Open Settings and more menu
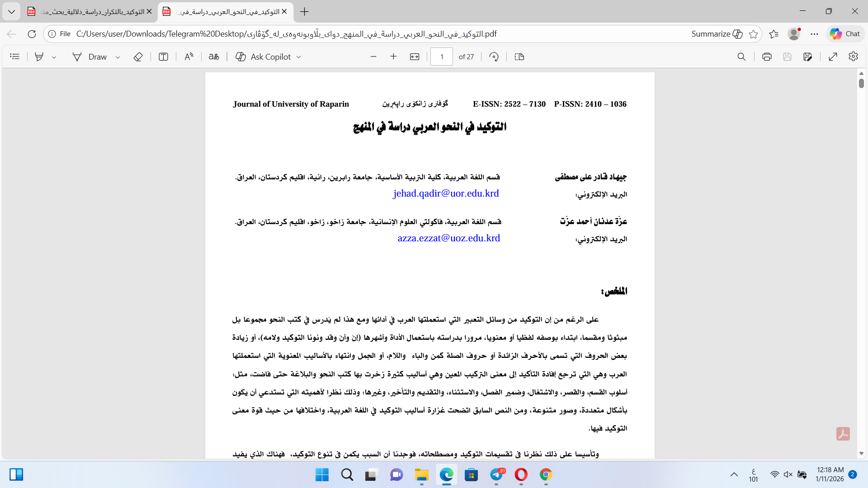Image resolution: width=868 pixels, height=488 pixels. [814, 34]
